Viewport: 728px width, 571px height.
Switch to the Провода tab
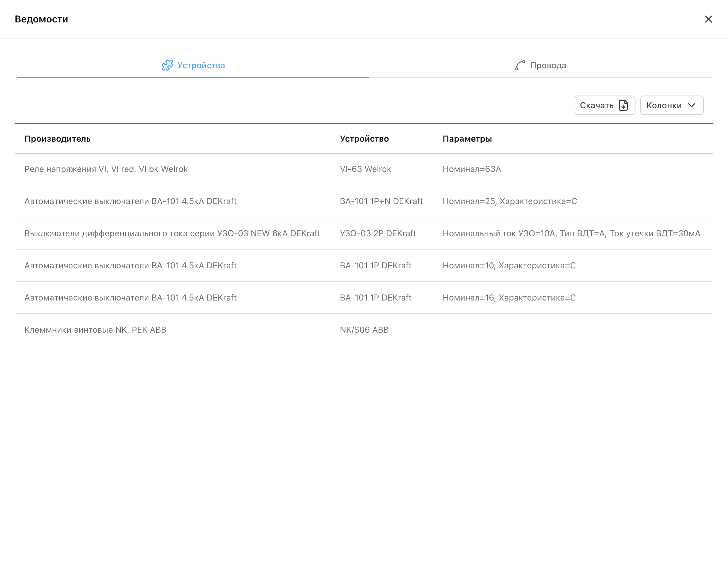pyautogui.click(x=541, y=65)
